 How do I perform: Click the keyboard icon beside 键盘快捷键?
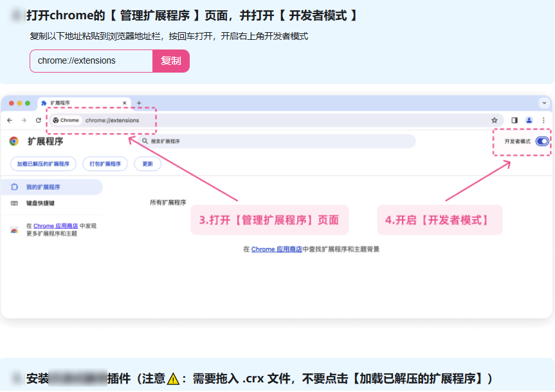[x=14, y=202]
